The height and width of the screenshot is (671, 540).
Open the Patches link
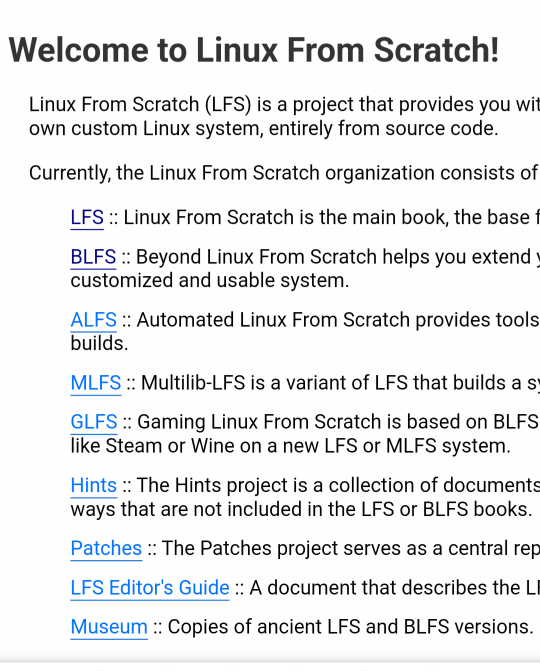106,548
